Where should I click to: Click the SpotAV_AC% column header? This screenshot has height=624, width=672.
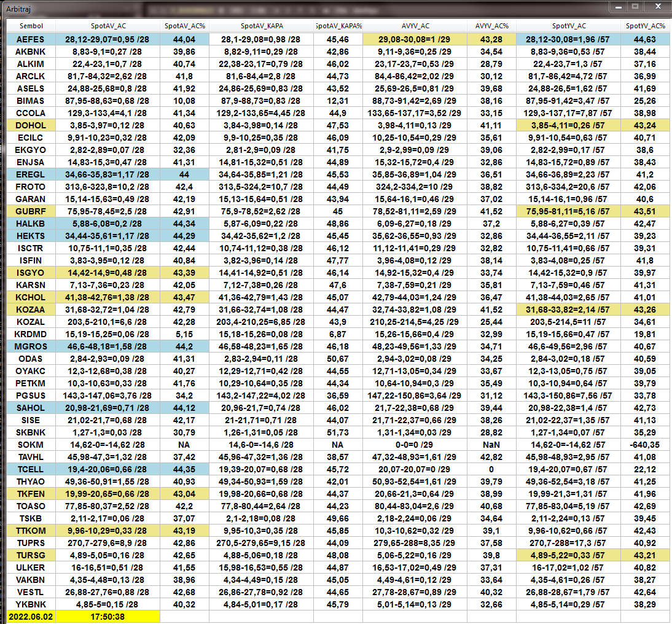[x=185, y=26]
